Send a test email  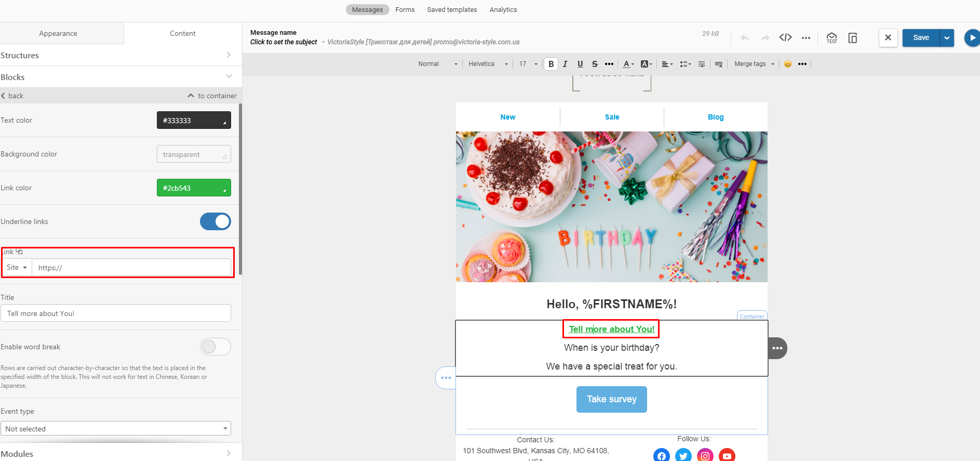tap(832, 37)
